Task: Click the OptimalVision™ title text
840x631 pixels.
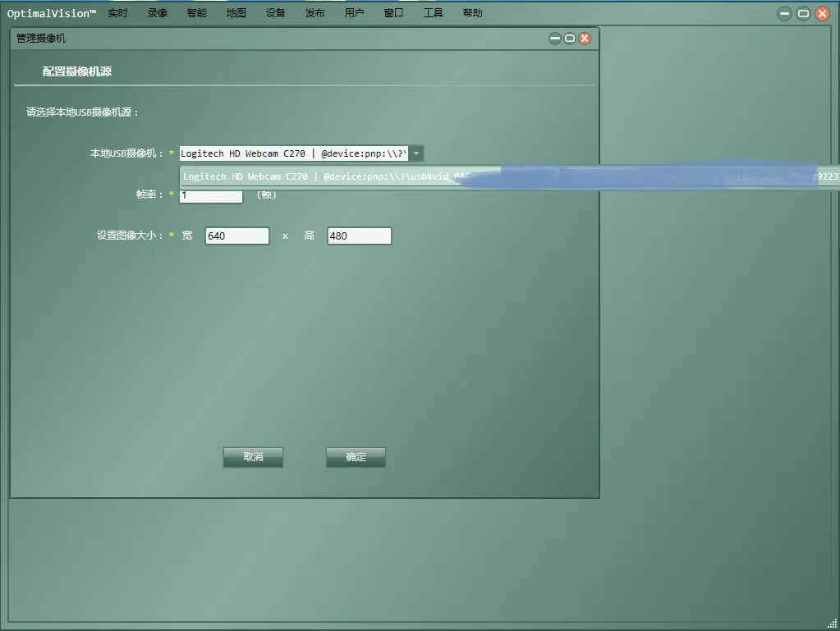Action: (x=52, y=13)
